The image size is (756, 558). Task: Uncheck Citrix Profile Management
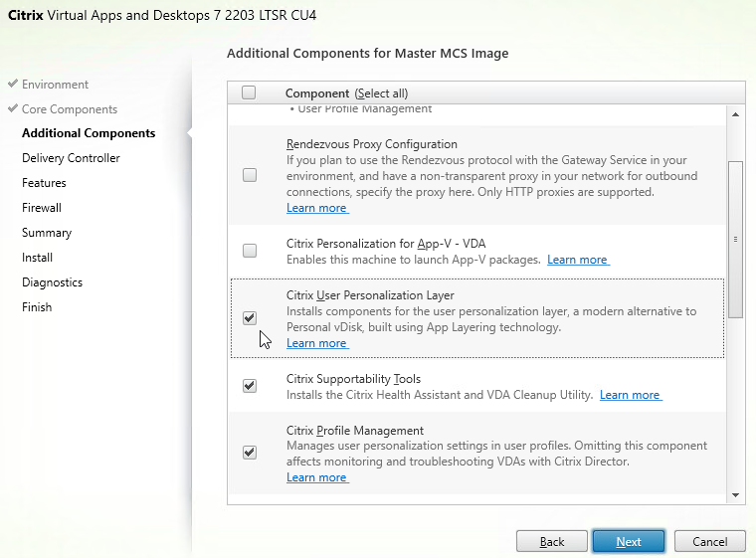[250, 453]
